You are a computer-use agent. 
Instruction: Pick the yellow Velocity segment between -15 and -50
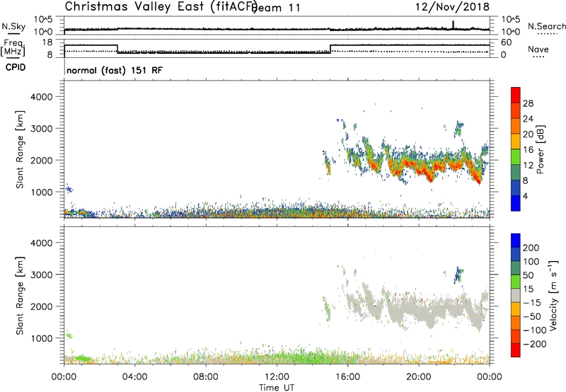click(x=516, y=309)
